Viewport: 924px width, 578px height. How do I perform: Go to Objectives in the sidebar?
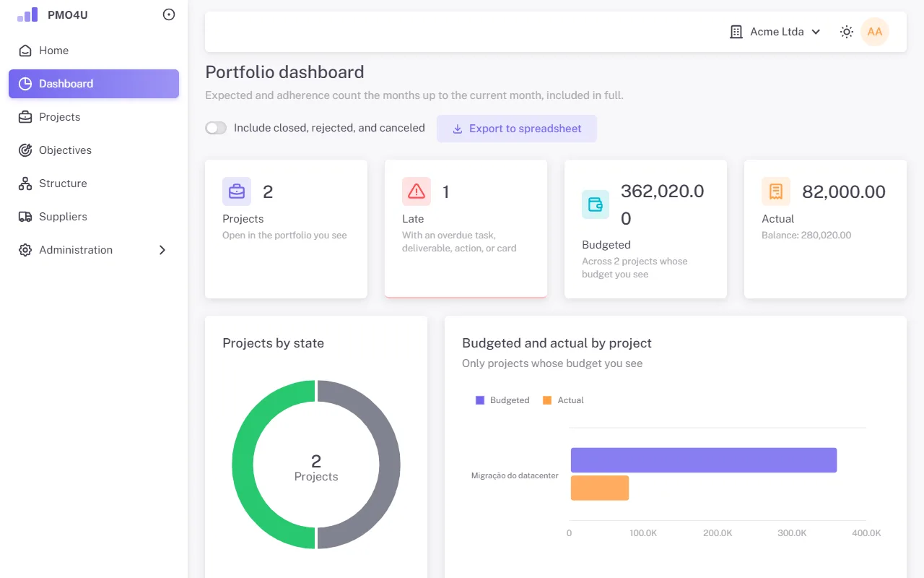click(94, 150)
